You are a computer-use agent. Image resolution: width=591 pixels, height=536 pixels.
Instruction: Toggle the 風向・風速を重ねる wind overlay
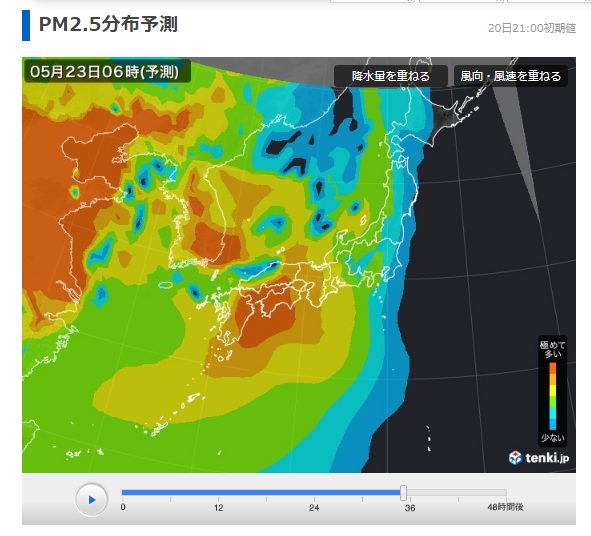click(x=510, y=76)
